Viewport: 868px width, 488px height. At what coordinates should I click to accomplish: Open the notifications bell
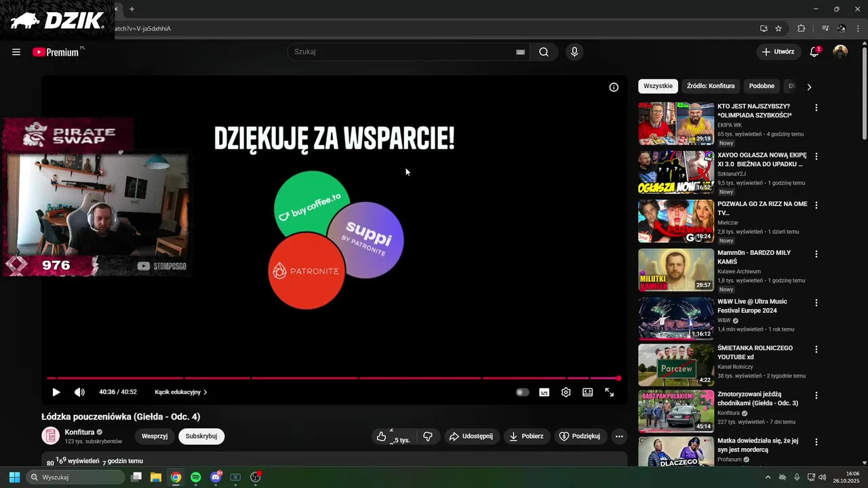815,52
